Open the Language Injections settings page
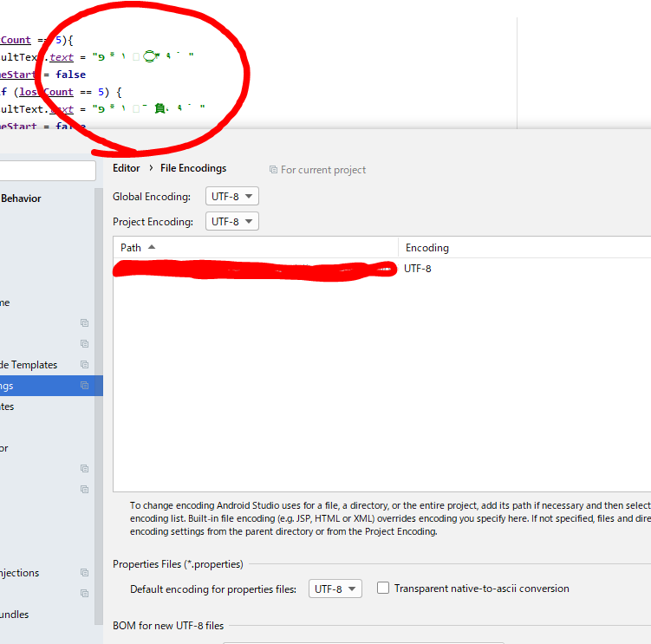 (x=19, y=573)
